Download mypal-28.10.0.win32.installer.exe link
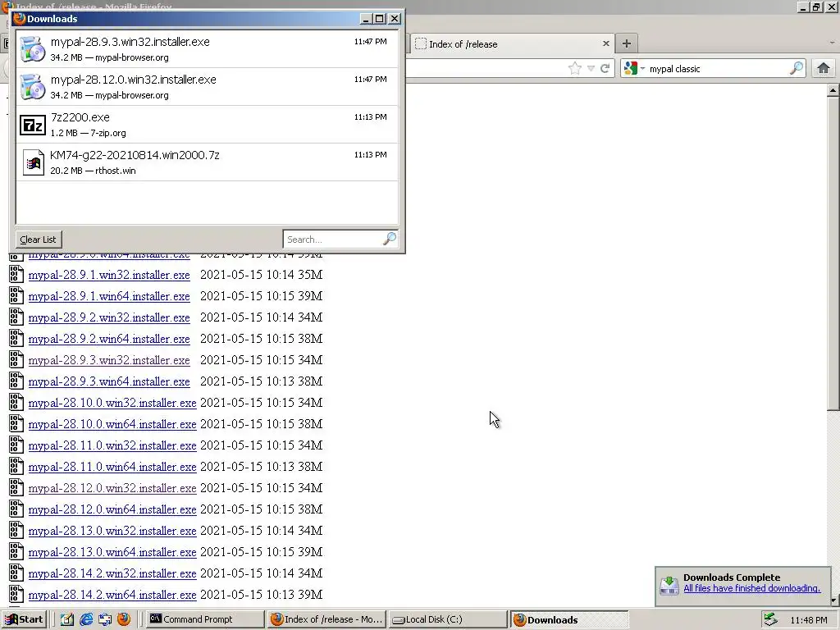840x630 pixels. coord(112,402)
